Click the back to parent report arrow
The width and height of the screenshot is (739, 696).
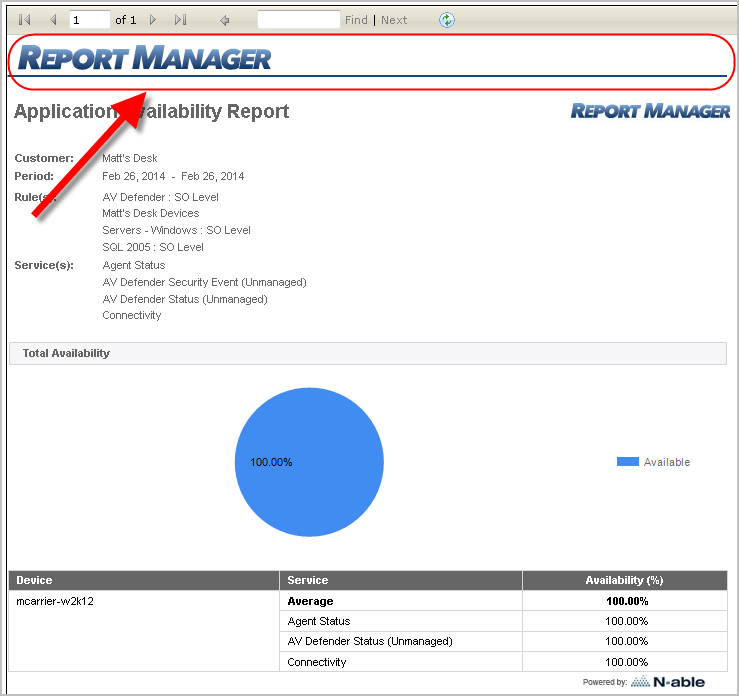point(225,20)
